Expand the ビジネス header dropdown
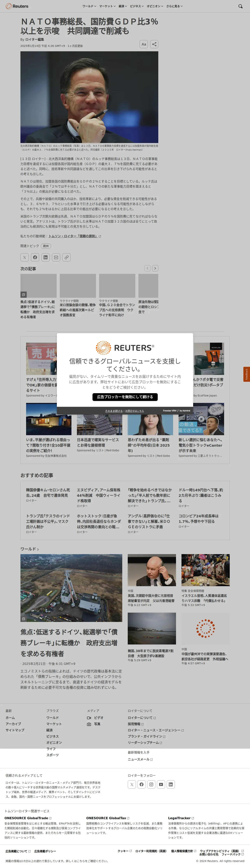250x868 pixels. click(x=137, y=6)
